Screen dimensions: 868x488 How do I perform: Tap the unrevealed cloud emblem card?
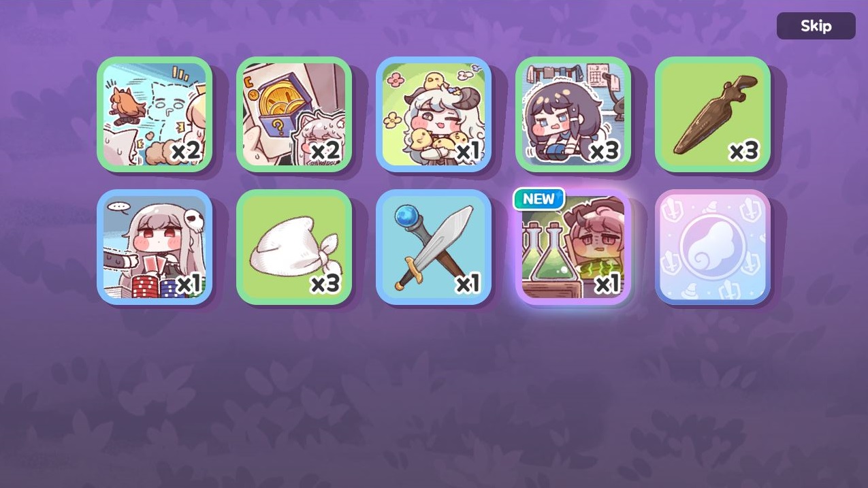coord(713,247)
